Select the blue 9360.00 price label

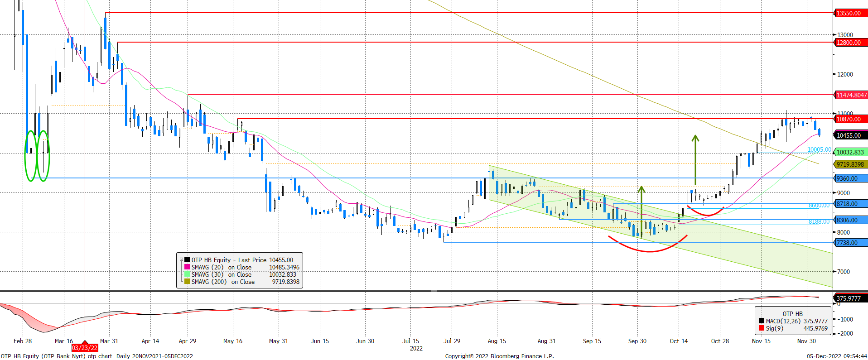point(851,178)
